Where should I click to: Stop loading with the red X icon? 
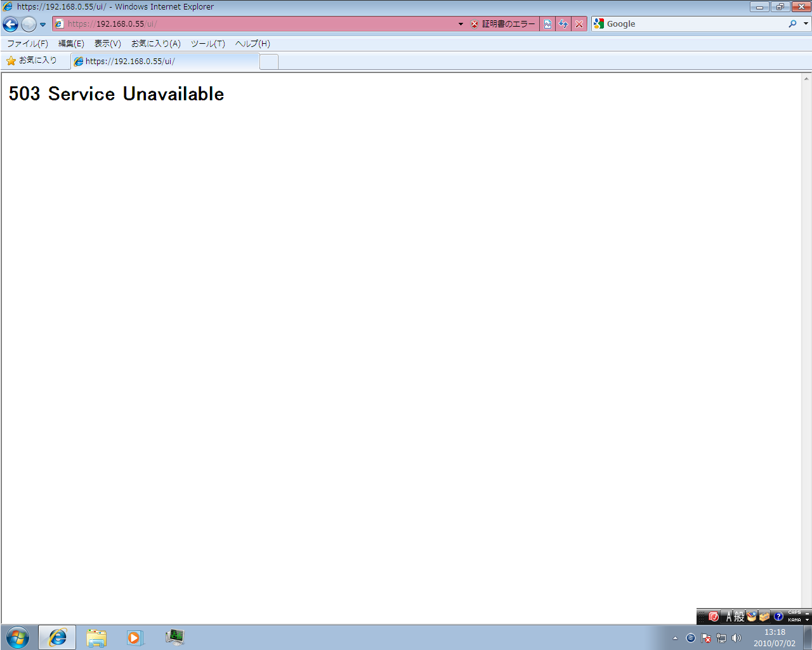click(579, 24)
